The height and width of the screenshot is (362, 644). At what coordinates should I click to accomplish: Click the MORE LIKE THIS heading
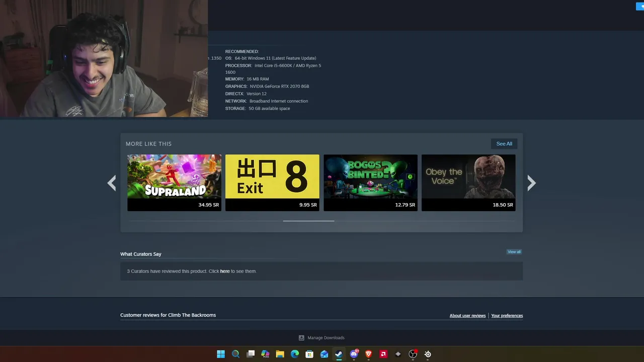(148, 144)
